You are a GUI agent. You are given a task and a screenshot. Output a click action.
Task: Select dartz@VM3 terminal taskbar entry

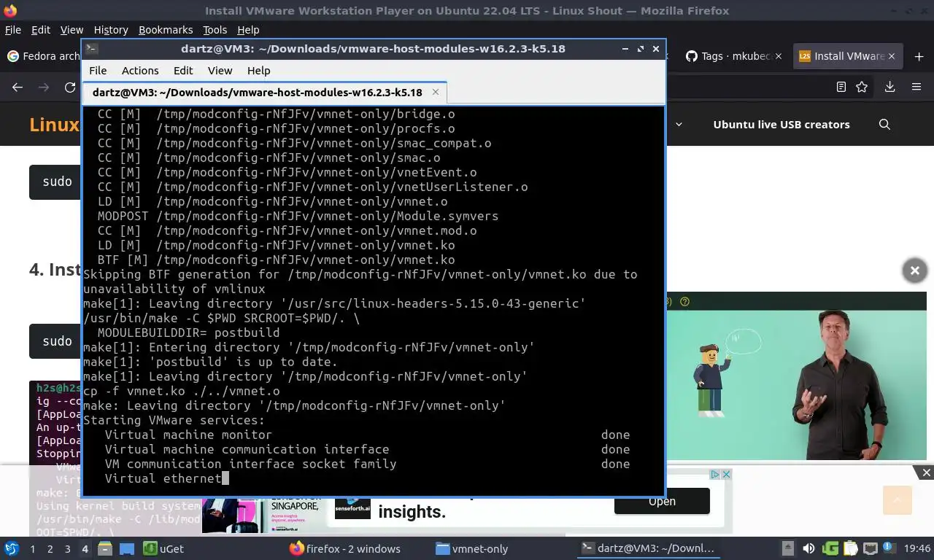pyautogui.click(x=648, y=549)
